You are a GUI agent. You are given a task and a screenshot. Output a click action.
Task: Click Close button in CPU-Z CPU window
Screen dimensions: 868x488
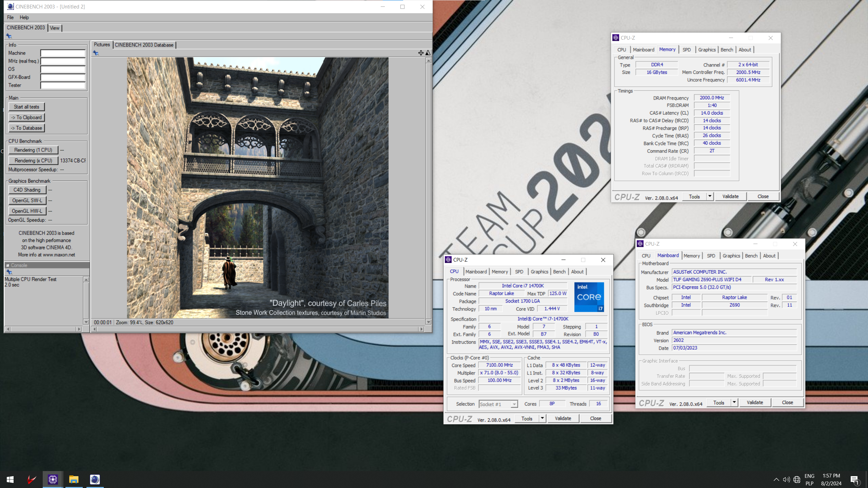point(595,418)
